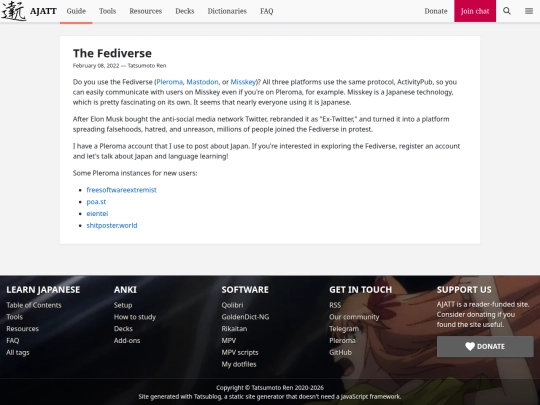Open footer Tools link under Learn Japanese
Viewport: 540px width, 405px height.
14,317
